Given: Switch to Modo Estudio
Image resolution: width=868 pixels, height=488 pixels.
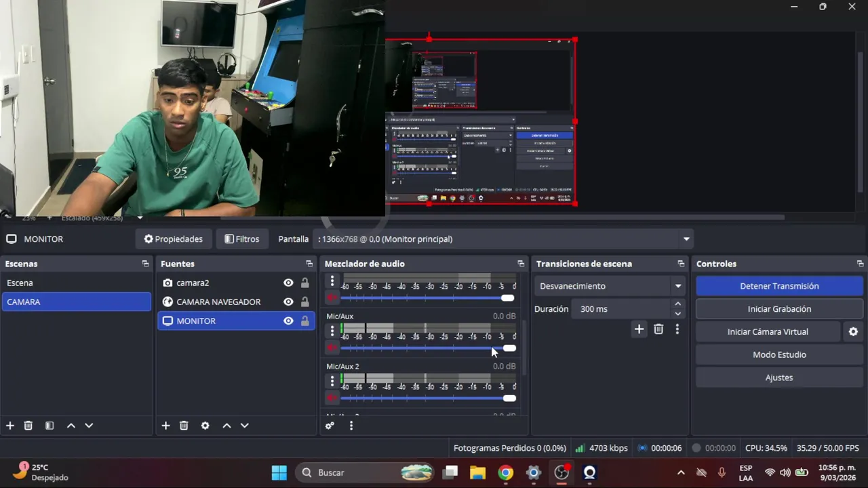Looking at the screenshot, I should click(779, 354).
